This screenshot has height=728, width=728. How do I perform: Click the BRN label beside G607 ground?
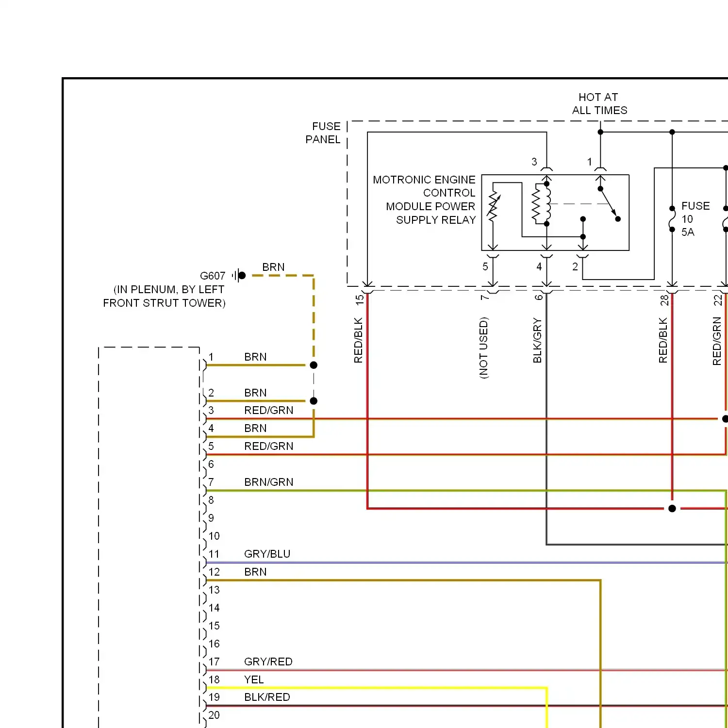tap(273, 267)
